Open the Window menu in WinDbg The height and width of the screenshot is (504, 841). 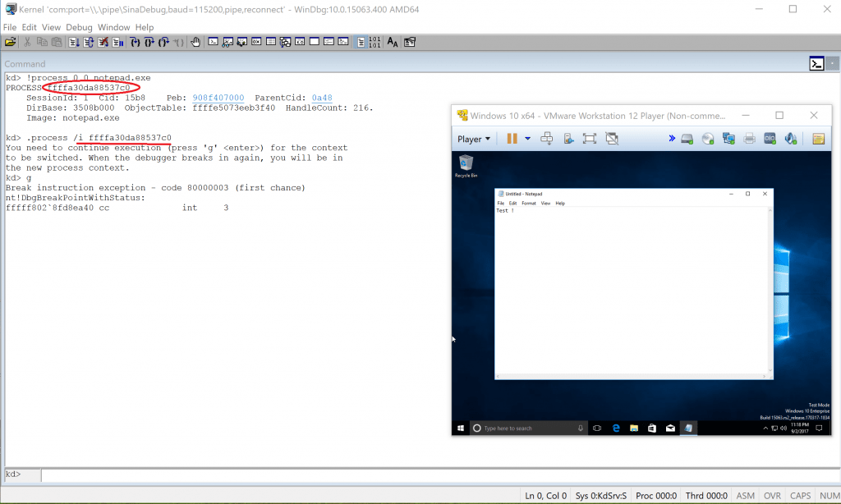click(113, 27)
